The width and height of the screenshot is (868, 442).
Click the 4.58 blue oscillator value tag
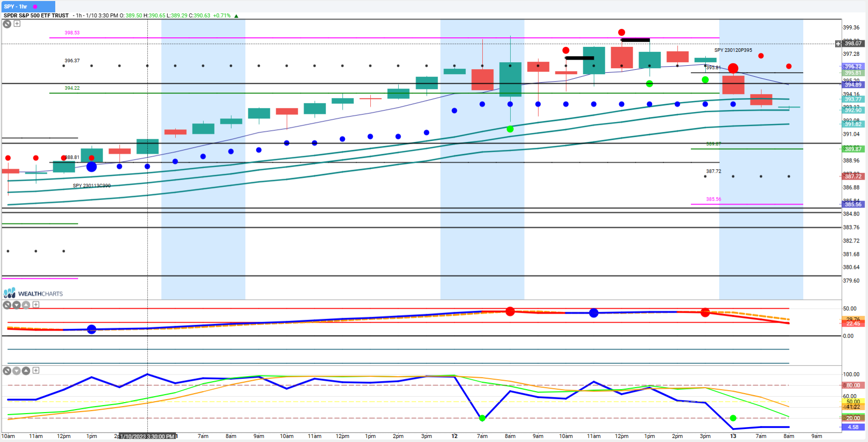(x=853, y=427)
